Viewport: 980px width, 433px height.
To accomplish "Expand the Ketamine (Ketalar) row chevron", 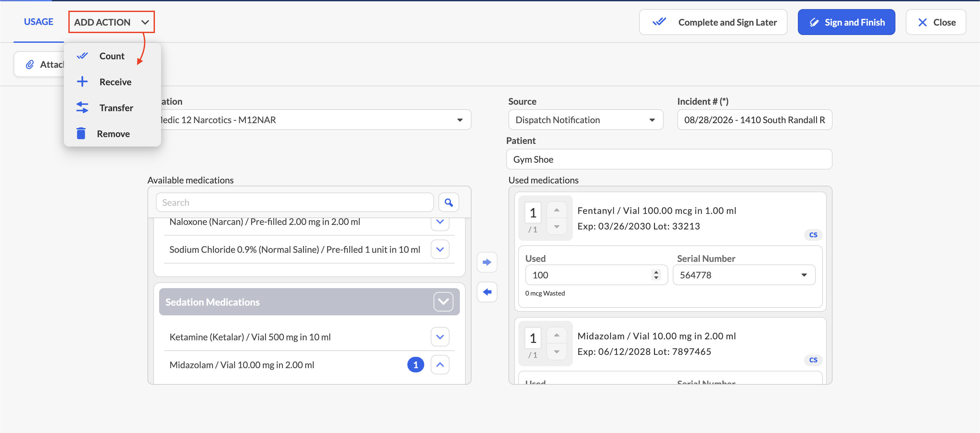I will (440, 337).
